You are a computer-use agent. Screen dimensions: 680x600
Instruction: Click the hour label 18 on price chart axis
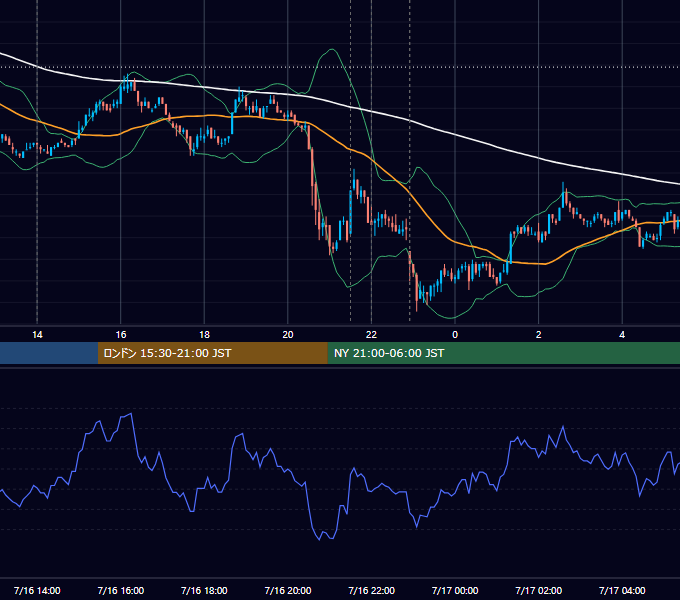tap(204, 335)
